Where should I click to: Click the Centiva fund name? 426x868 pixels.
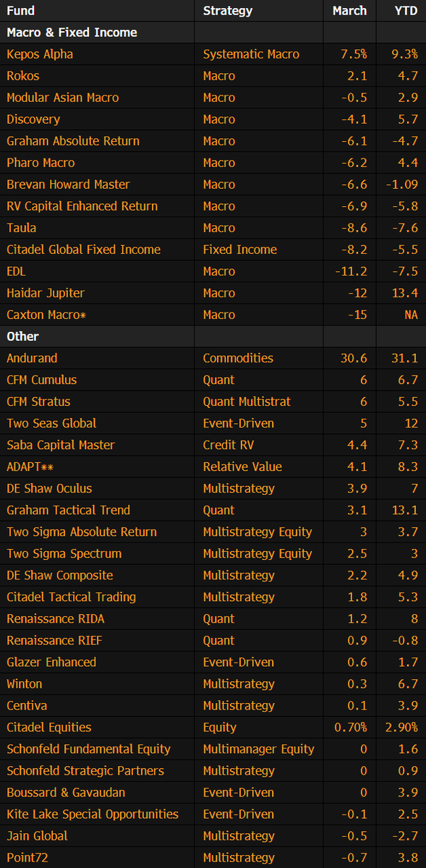point(27,705)
